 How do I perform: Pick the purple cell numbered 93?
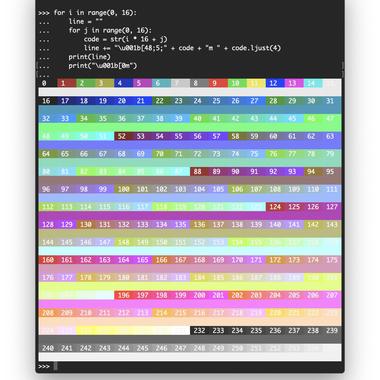(x=294, y=171)
